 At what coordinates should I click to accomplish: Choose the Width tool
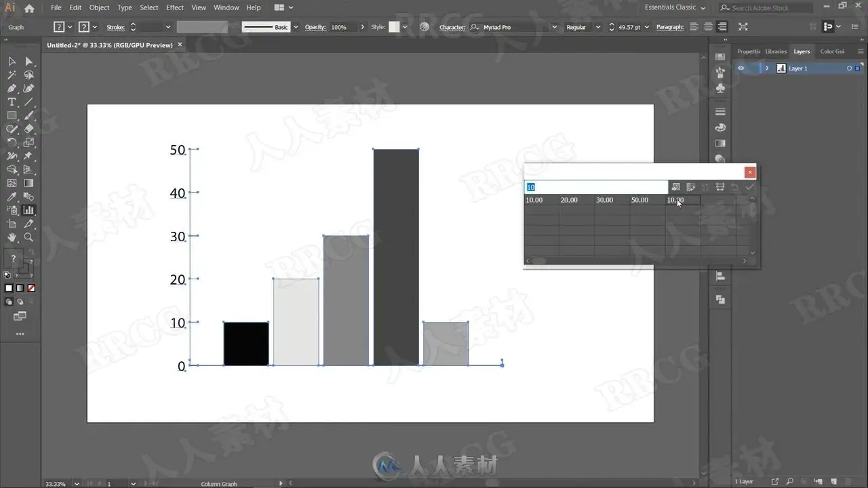[x=12, y=156]
